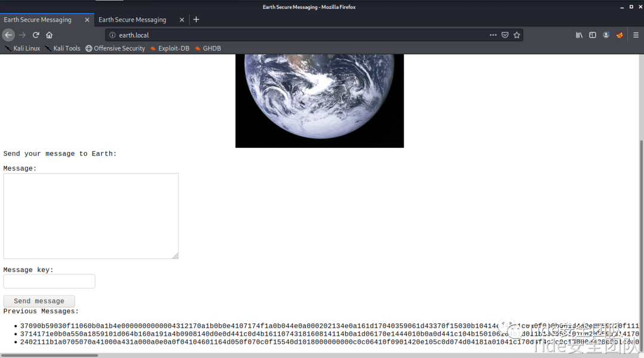644x358 pixels.
Task: Open the Exploit-DB bookmark
Action: coord(169,48)
